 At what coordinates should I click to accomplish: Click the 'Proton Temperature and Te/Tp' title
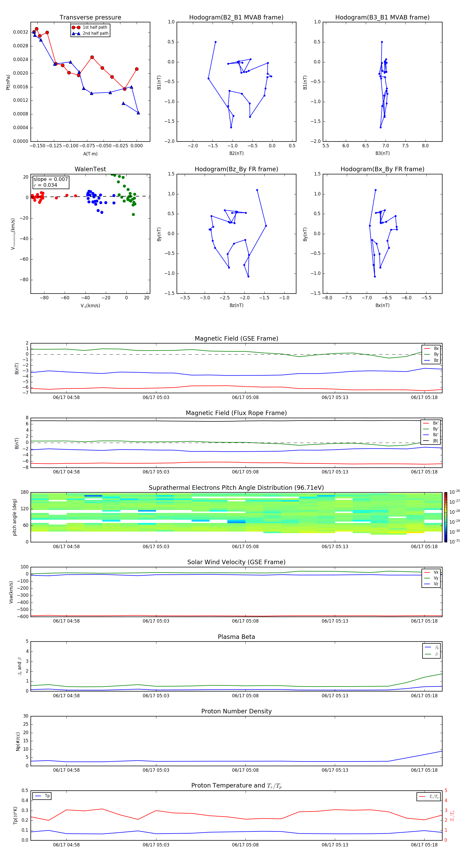[236, 786]
